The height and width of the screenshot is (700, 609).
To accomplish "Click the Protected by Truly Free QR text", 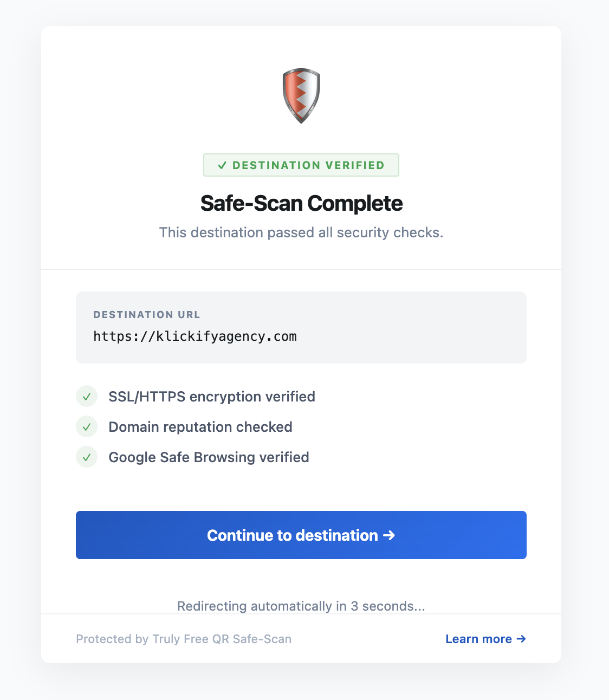I will pyautogui.click(x=184, y=639).
